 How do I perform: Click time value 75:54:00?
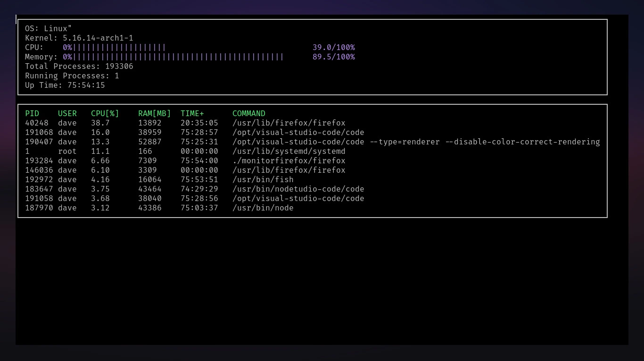point(199,161)
